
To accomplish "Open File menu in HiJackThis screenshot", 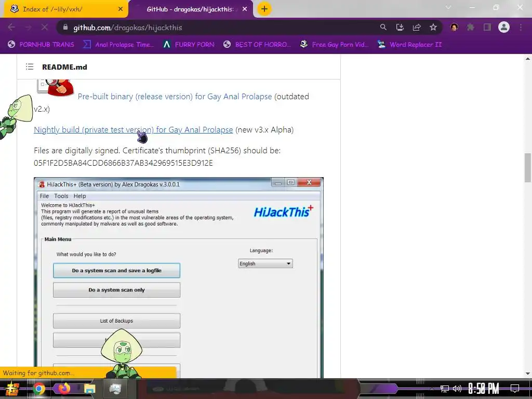I will tap(44, 196).
